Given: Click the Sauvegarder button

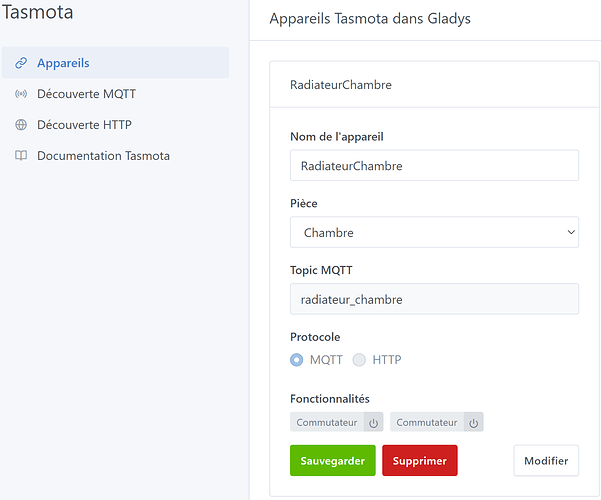Looking at the screenshot, I should point(333,461).
